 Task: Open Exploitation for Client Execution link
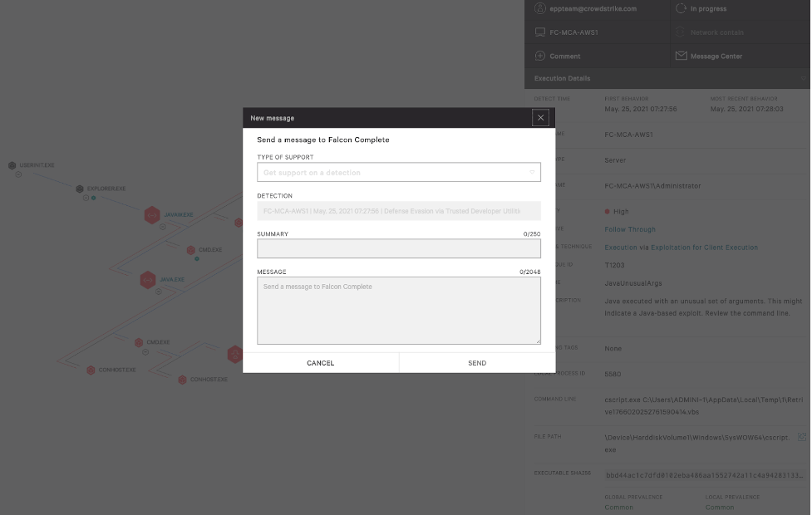[x=704, y=248]
